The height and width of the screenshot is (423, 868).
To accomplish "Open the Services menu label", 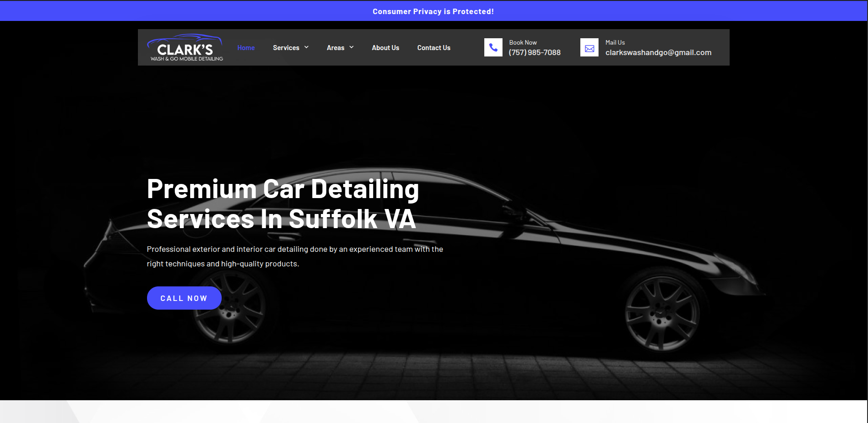I will (286, 48).
